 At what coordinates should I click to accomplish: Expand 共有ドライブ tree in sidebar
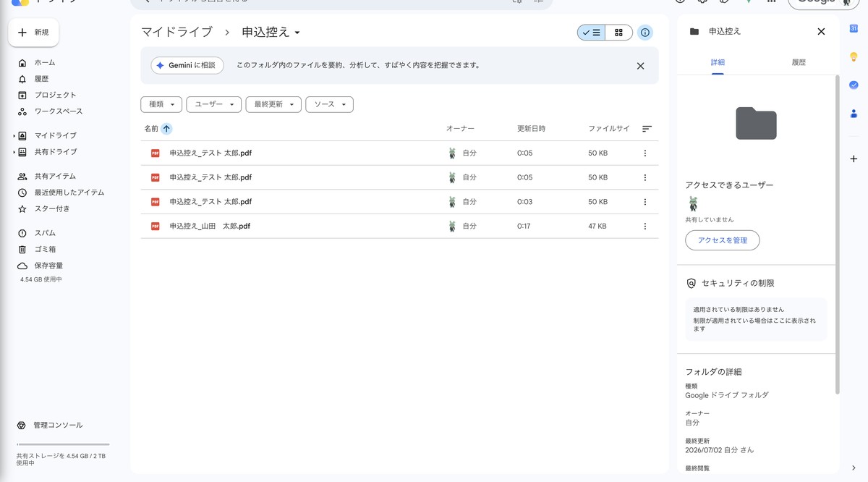[14, 152]
